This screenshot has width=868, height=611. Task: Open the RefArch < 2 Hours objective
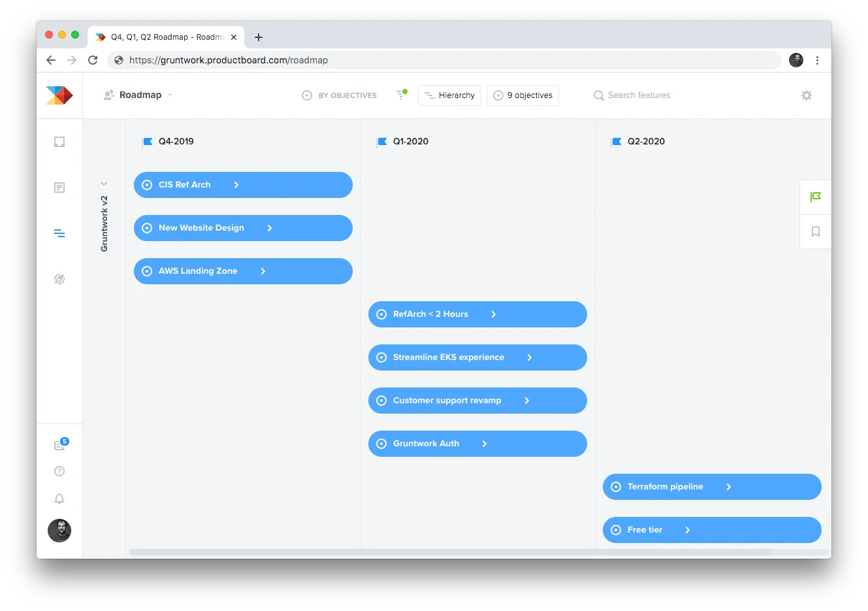pyautogui.click(x=477, y=314)
